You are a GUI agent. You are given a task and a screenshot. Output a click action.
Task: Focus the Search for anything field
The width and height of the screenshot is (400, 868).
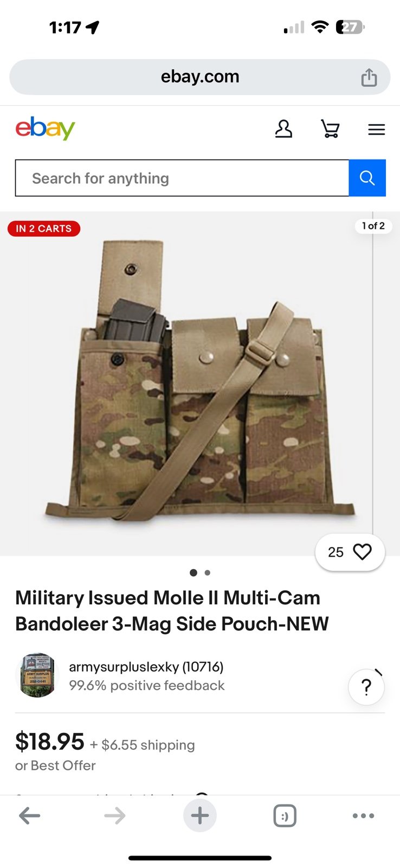click(x=182, y=178)
